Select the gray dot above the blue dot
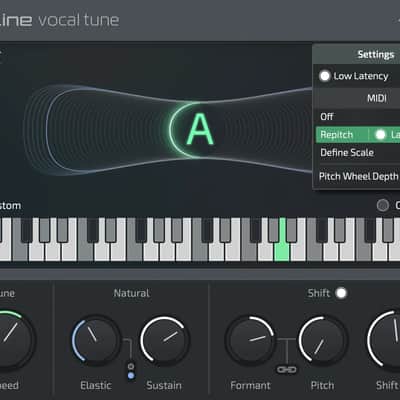This screenshot has height=400, width=400. coord(131,366)
